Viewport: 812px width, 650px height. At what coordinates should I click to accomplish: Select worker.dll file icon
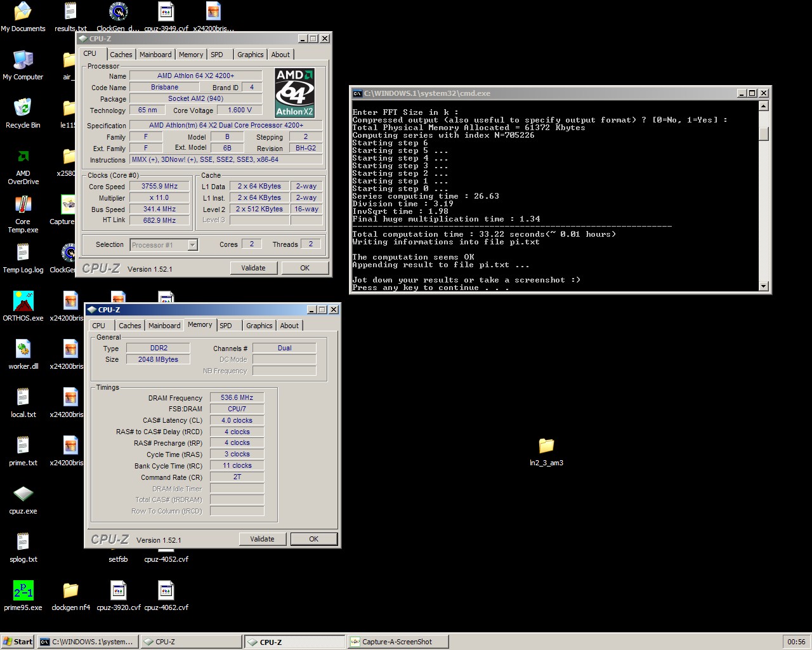23,355
